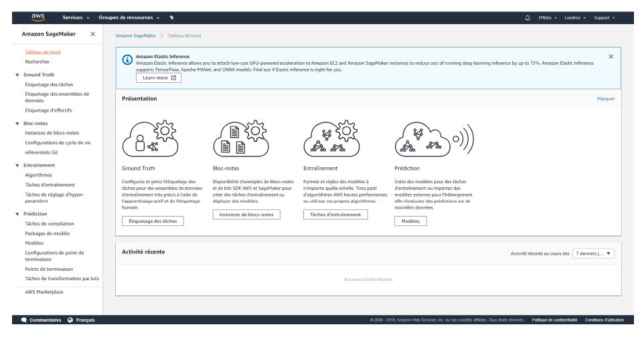Click the Learn more button
This screenshot has width=644, height=337.
pyautogui.click(x=158, y=78)
